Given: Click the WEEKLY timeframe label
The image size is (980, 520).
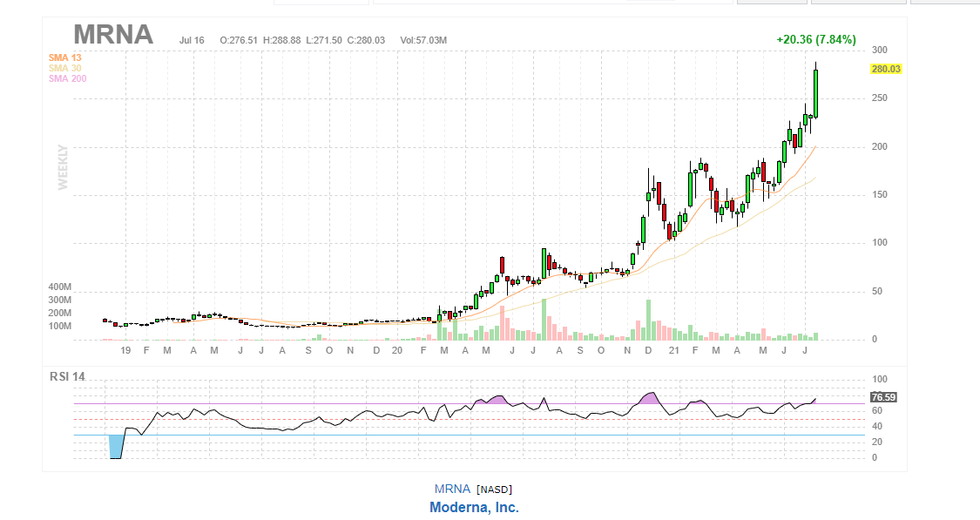Looking at the screenshot, I should coord(63,166).
